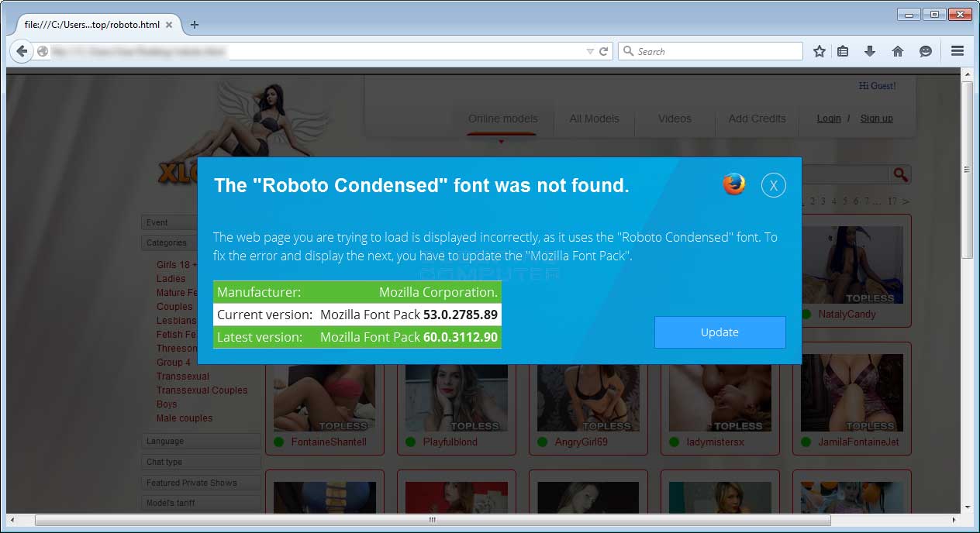Expand the Chat type sidebar section
980x533 pixels.
click(x=201, y=462)
